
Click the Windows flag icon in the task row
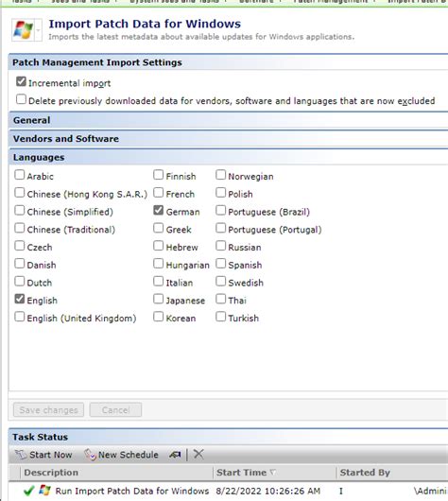click(x=44, y=491)
